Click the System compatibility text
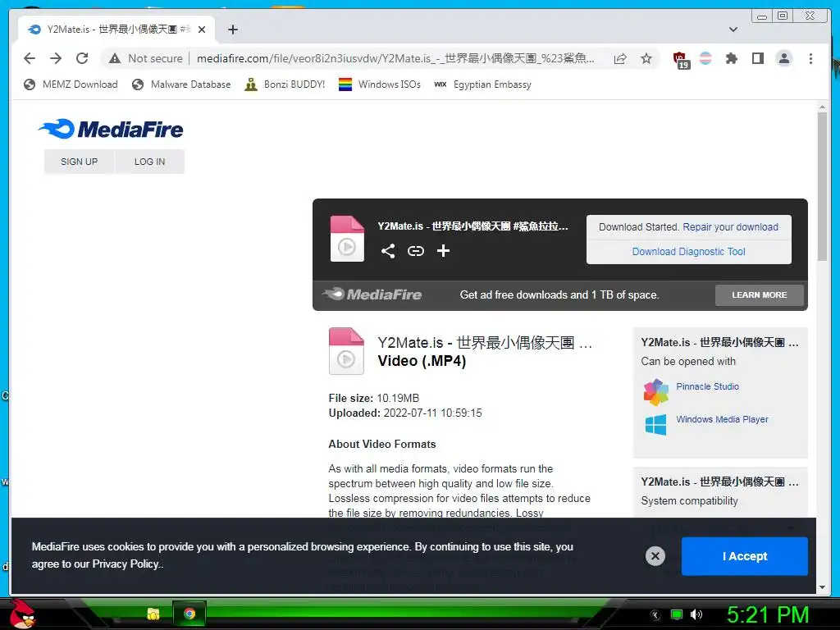Screen dimensions: 840x630 click(689, 501)
